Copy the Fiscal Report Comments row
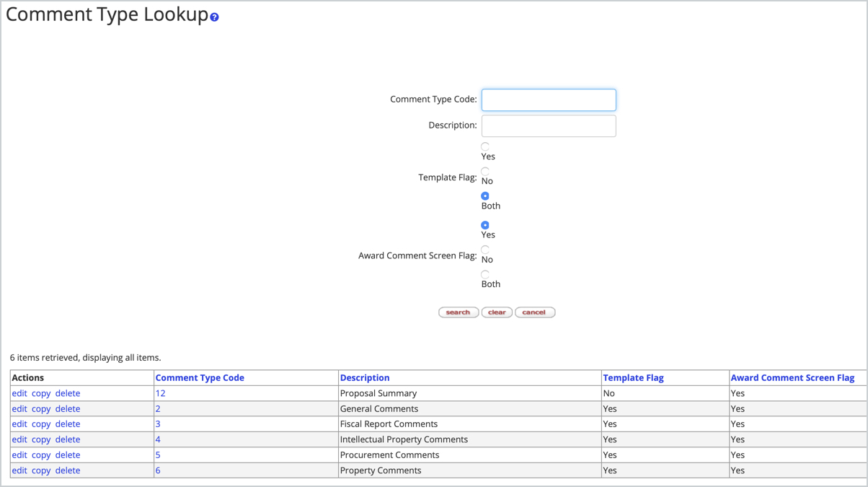 (41, 424)
